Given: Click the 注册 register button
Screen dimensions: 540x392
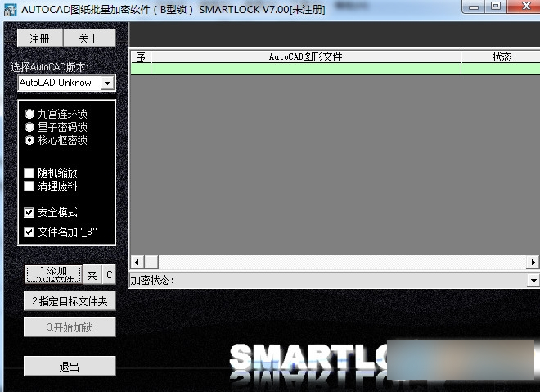Looking at the screenshot, I should [x=40, y=38].
